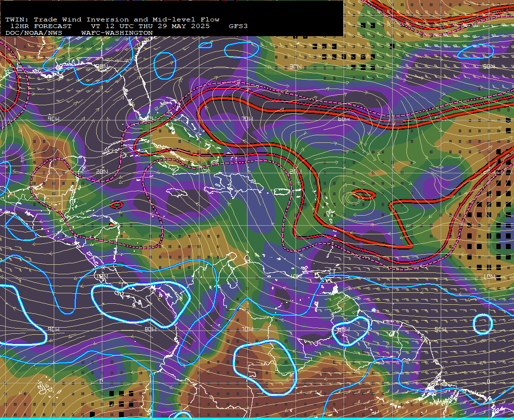Click the "12HR FORECAST" label

point(40,26)
